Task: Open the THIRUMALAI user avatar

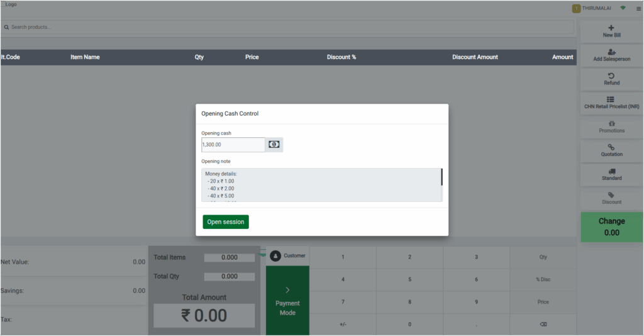Action: click(x=576, y=8)
